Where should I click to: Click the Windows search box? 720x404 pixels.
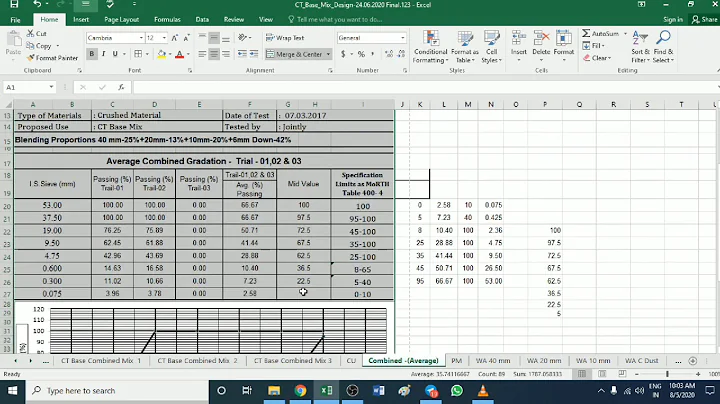click(x=118, y=391)
